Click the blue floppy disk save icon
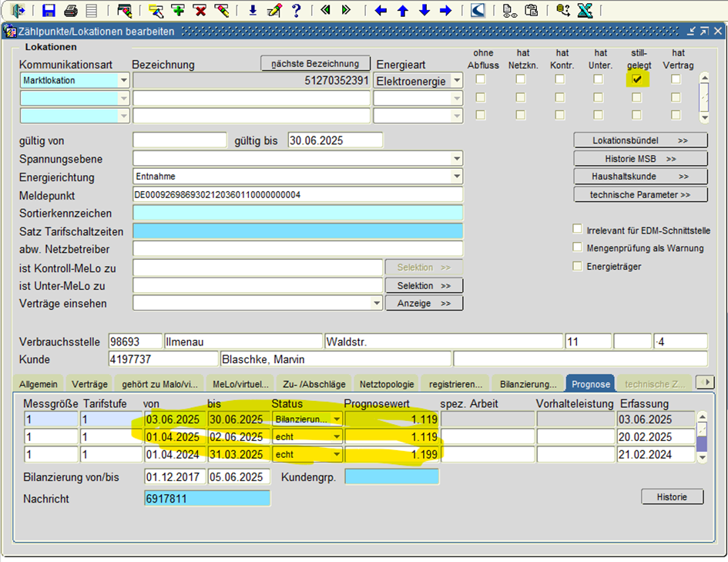 (x=49, y=10)
